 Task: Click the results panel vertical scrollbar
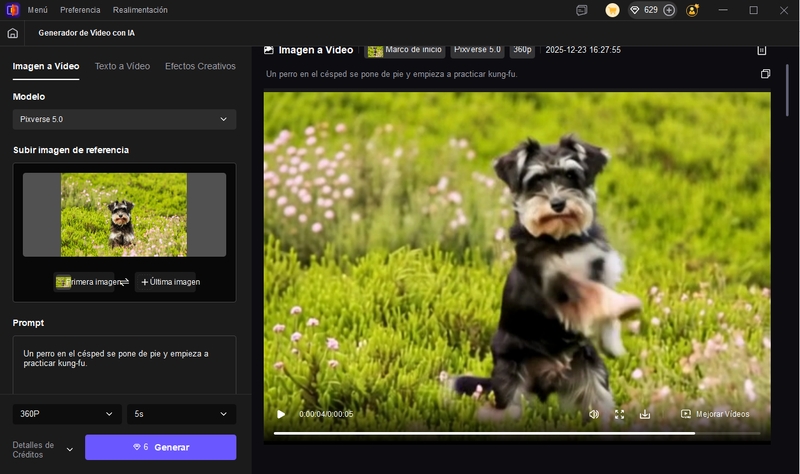pos(788,91)
